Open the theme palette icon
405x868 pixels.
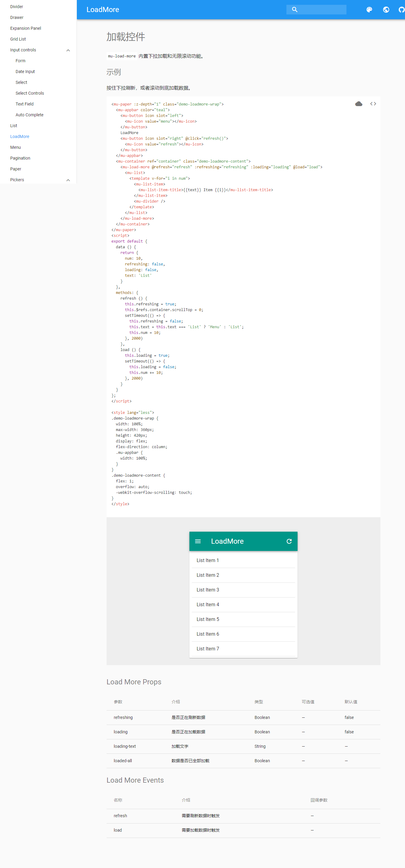pyautogui.click(x=369, y=9)
